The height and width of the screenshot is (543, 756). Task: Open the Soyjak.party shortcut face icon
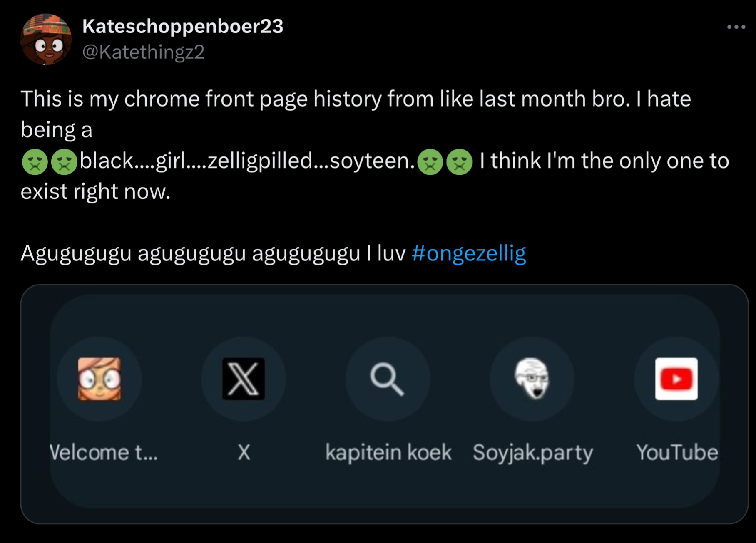click(x=532, y=378)
